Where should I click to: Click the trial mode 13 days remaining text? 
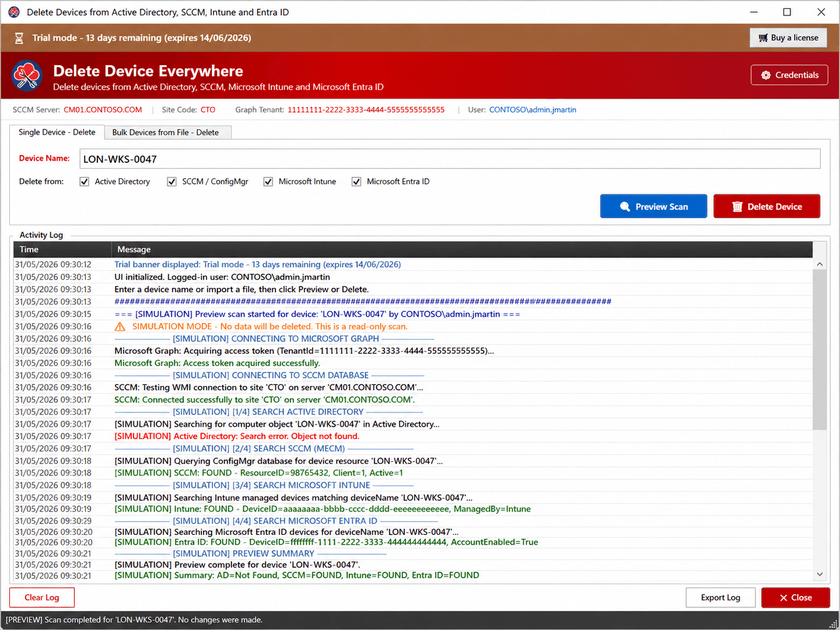point(142,38)
